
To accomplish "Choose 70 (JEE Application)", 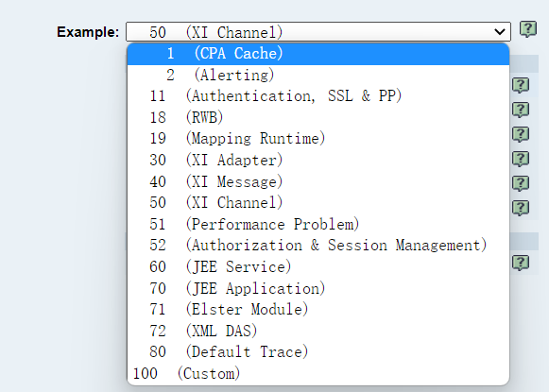I will pyautogui.click(x=318, y=288).
